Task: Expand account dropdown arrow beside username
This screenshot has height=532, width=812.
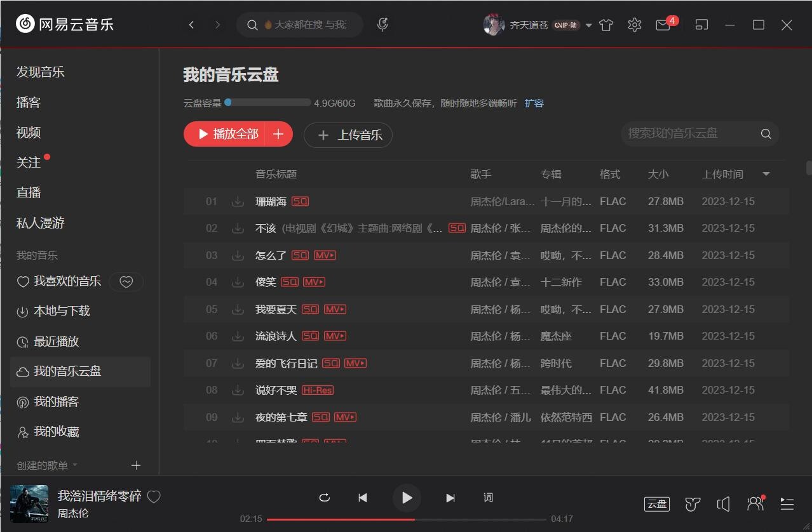Action: coord(588,25)
